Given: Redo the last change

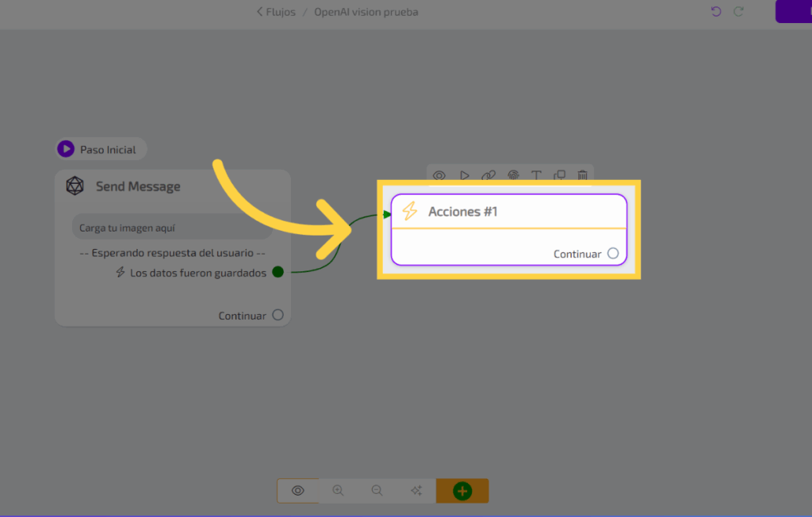Looking at the screenshot, I should pyautogui.click(x=739, y=12).
